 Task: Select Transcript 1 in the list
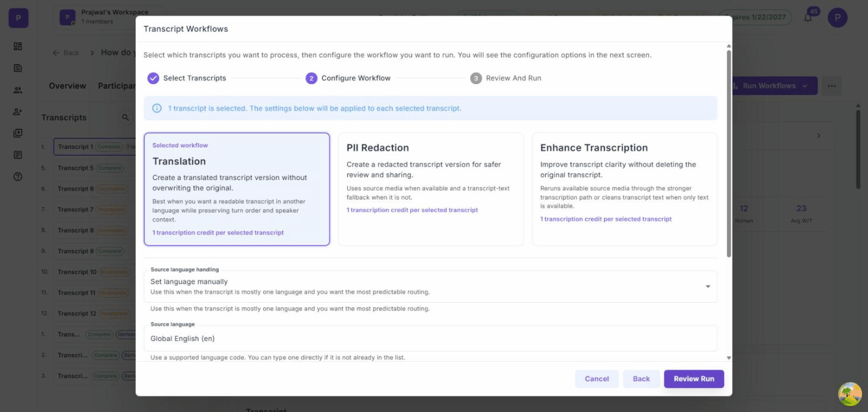[x=94, y=147]
